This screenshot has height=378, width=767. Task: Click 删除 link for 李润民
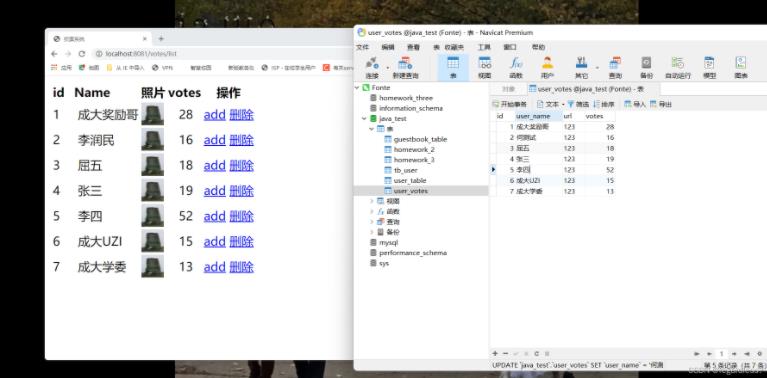click(242, 140)
